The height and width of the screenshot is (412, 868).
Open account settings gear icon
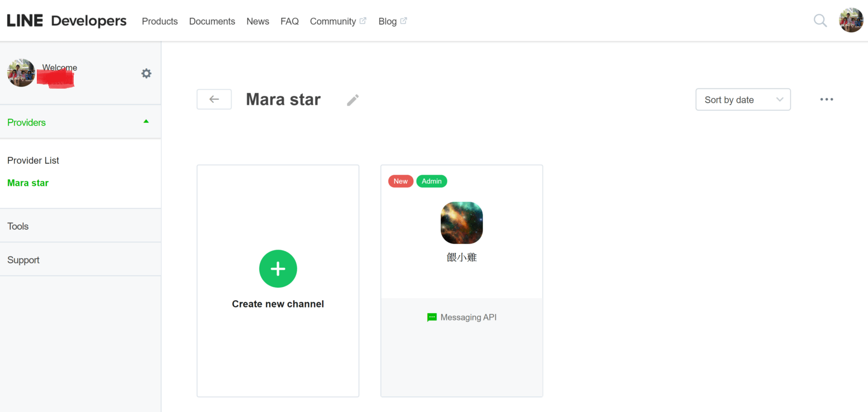146,73
